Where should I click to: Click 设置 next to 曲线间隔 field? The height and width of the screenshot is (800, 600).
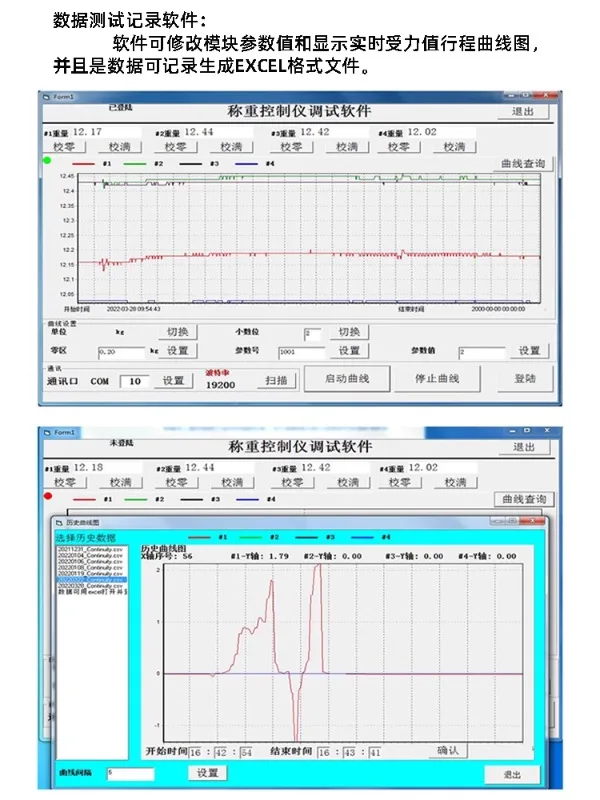click(x=208, y=773)
